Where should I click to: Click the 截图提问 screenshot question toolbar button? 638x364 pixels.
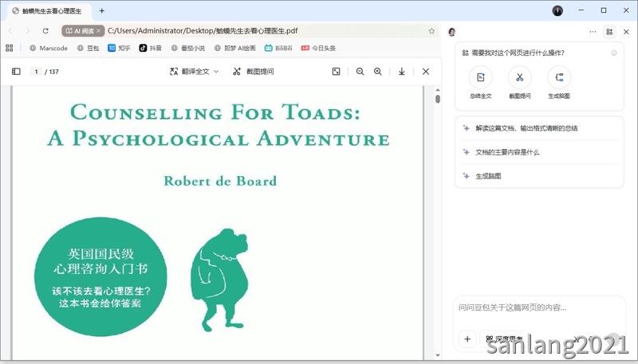click(x=253, y=72)
